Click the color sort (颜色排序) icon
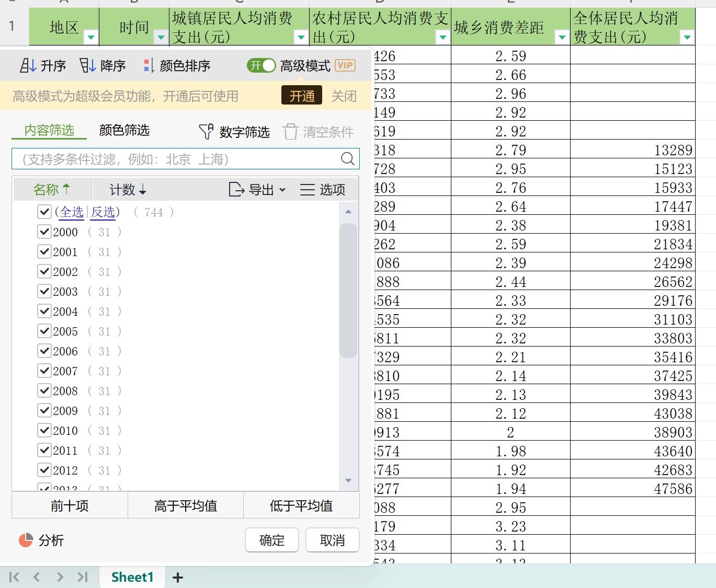 [x=149, y=65]
